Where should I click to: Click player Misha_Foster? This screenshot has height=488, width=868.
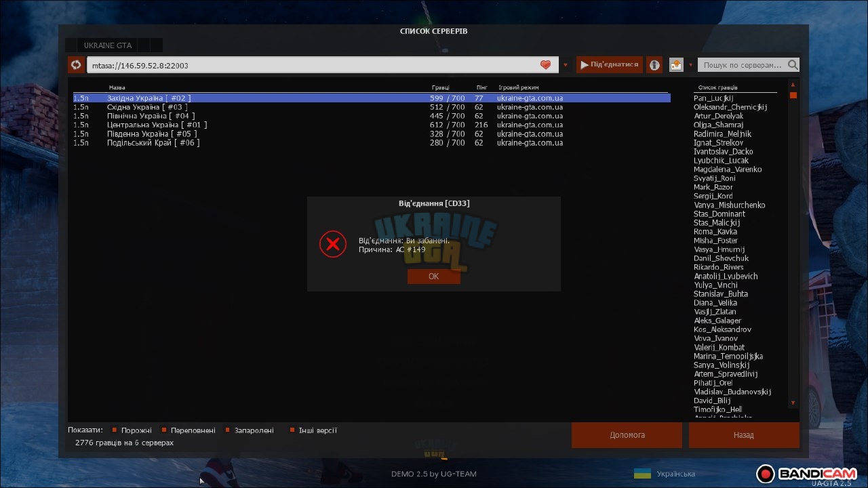(x=715, y=241)
